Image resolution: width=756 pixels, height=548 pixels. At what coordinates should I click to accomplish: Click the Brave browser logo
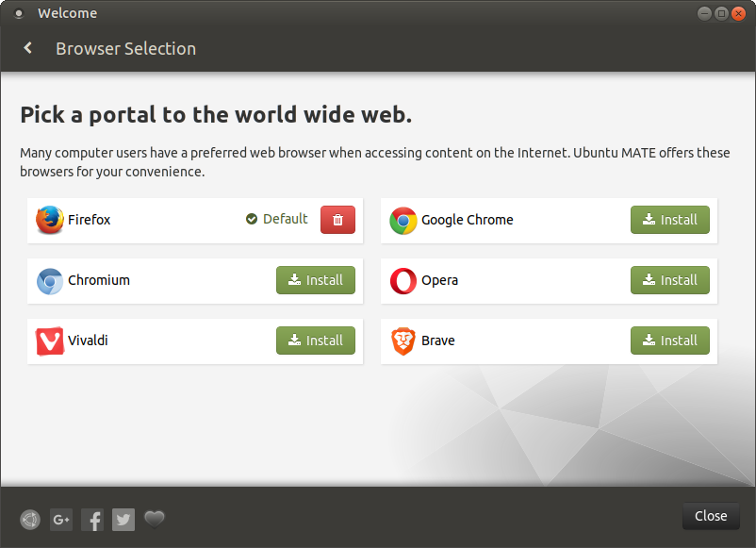[x=403, y=340]
